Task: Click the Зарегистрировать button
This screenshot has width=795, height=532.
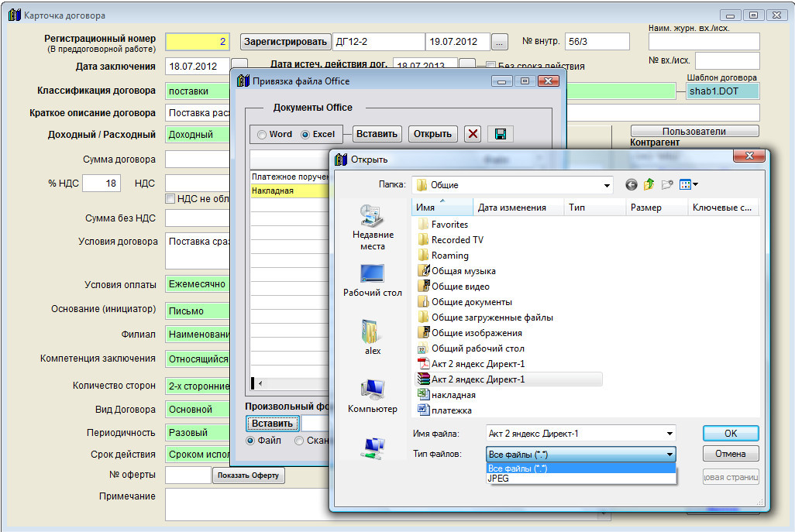Action: [284, 42]
